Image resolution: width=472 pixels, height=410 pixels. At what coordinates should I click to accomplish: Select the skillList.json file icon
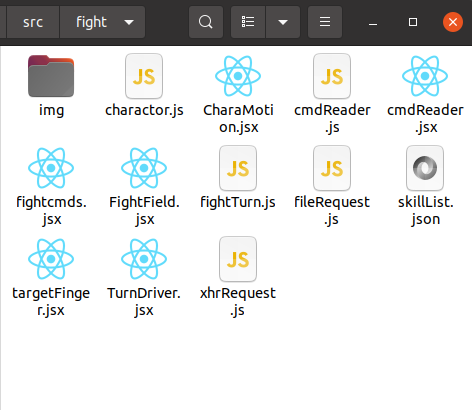point(425,168)
